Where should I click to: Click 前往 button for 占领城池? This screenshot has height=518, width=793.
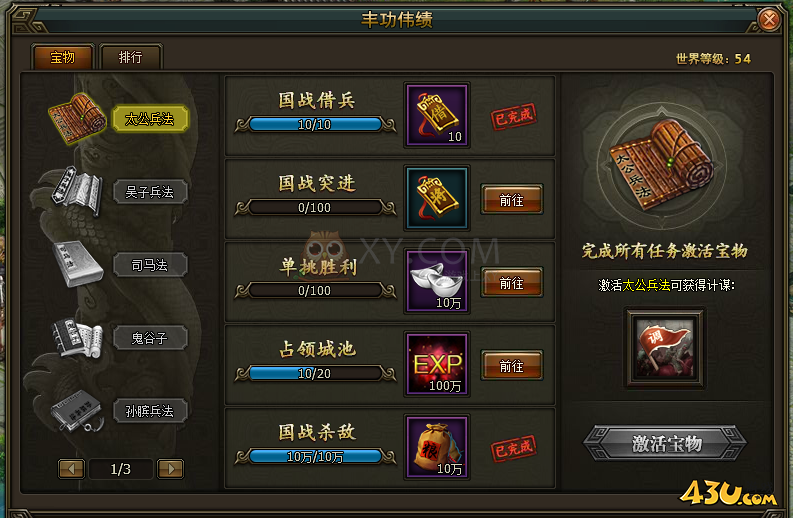coord(512,366)
